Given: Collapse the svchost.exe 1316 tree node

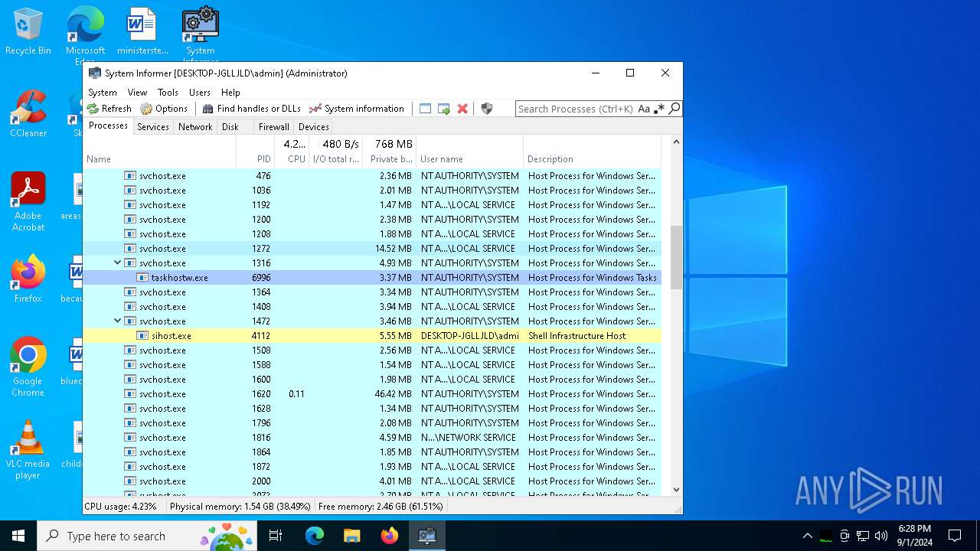Looking at the screenshot, I should tap(117, 263).
